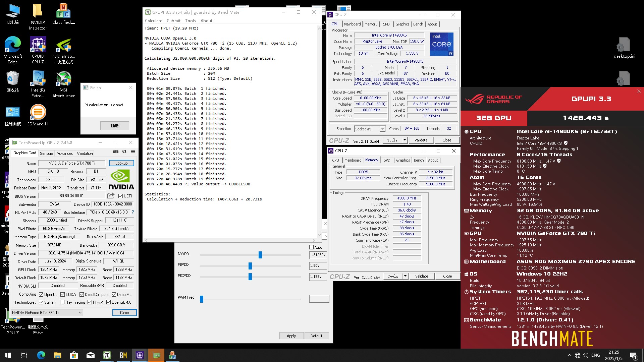Open GPU-Z hamburger menu icon
This screenshot has width=644, height=362.
(x=133, y=152)
